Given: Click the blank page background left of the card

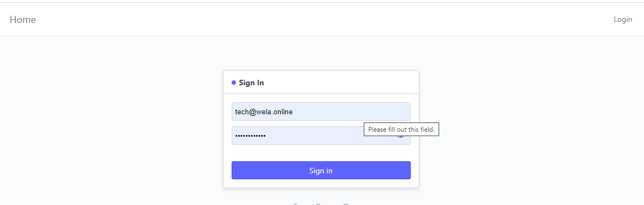Looking at the screenshot, I should coord(111,123).
